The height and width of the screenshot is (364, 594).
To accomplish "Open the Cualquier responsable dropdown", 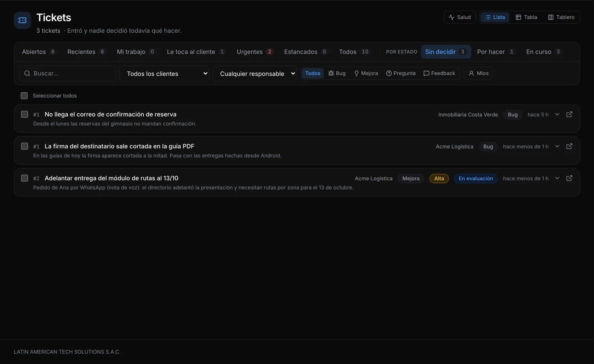I will pos(255,73).
